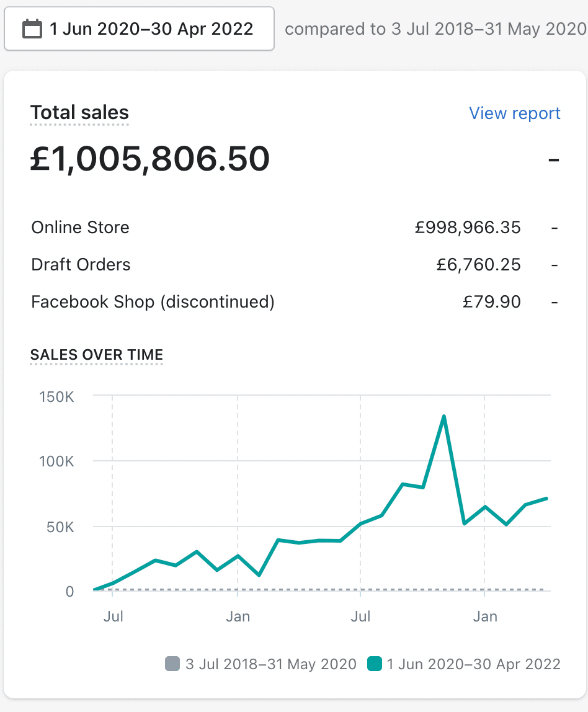Click the 1 Jun 2020–30 Apr 2022 legend label
Image resolution: width=588 pixels, height=712 pixels.
tap(473, 664)
